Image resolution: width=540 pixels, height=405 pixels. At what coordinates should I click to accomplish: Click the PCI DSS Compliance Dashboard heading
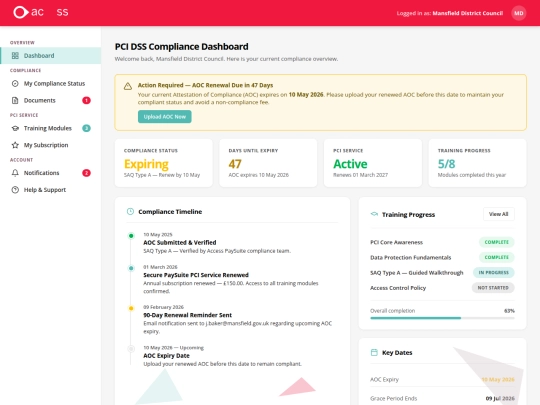(x=181, y=46)
